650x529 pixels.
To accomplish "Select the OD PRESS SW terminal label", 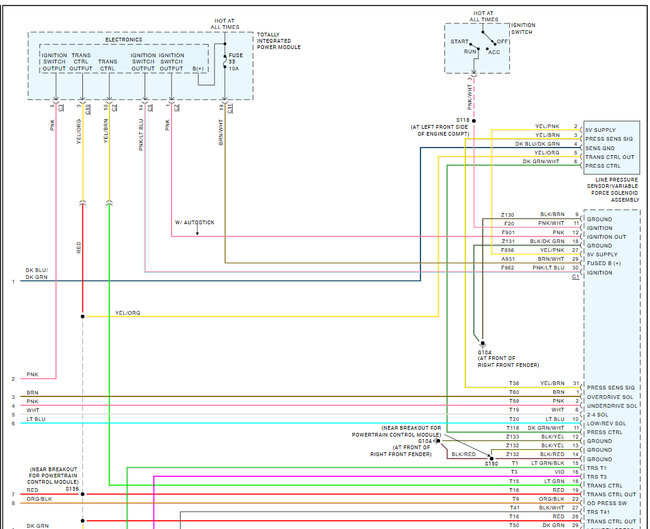I will (607, 503).
